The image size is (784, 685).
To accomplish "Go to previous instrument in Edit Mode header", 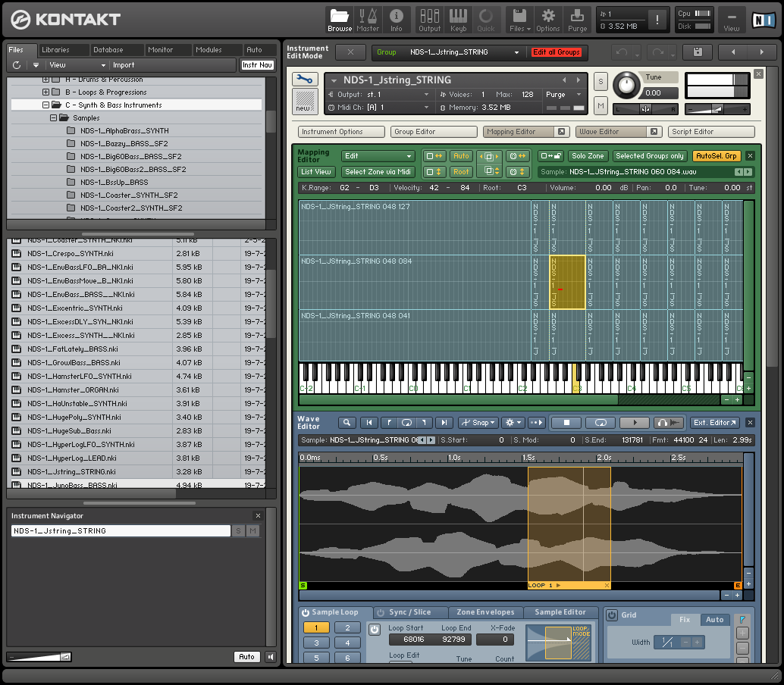I will point(733,52).
